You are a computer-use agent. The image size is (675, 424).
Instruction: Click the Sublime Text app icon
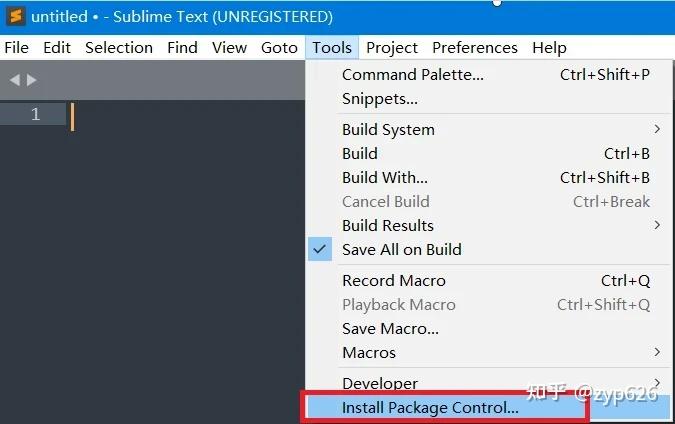(x=15, y=17)
